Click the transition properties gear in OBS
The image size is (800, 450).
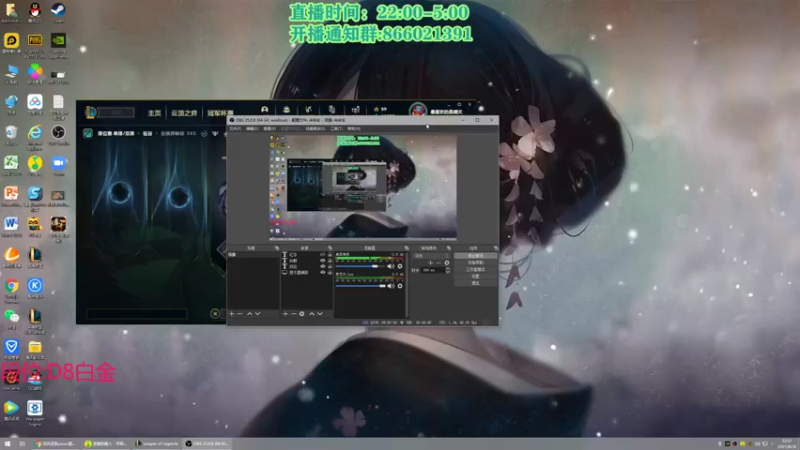[x=447, y=263]
